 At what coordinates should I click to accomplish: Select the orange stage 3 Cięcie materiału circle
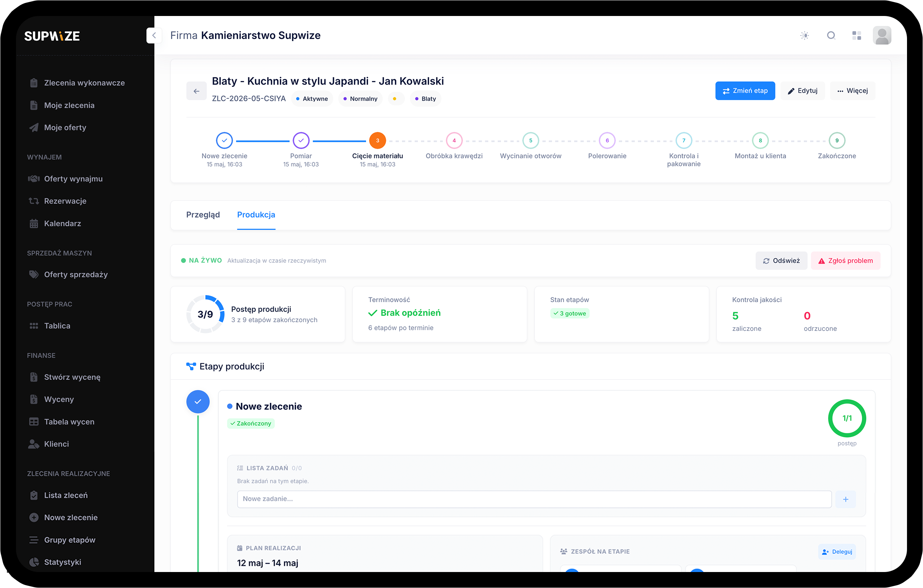pos(378,141)
